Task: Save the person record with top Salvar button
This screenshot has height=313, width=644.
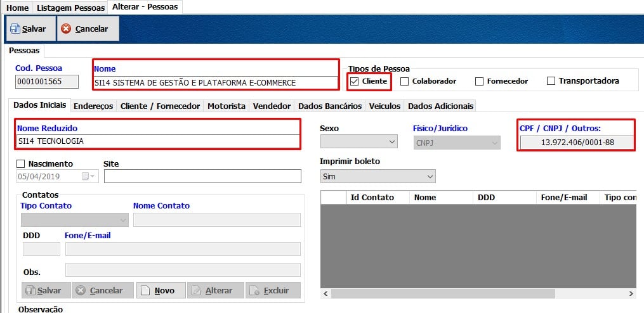Action: pos(31,29)
